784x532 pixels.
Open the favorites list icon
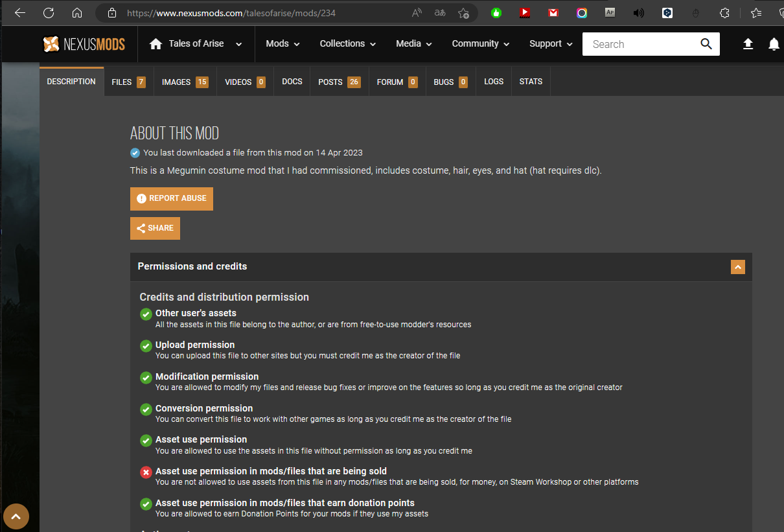755,12
